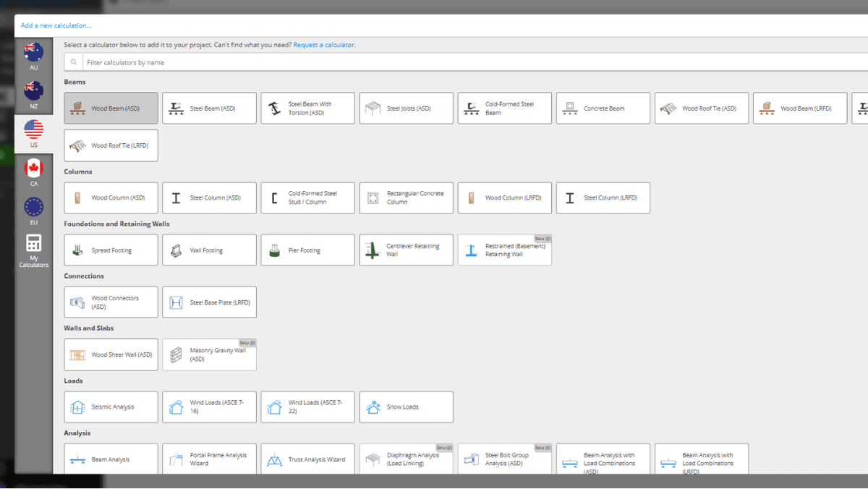Click Restrained (Basement) Retaining Wall icon

471,250
